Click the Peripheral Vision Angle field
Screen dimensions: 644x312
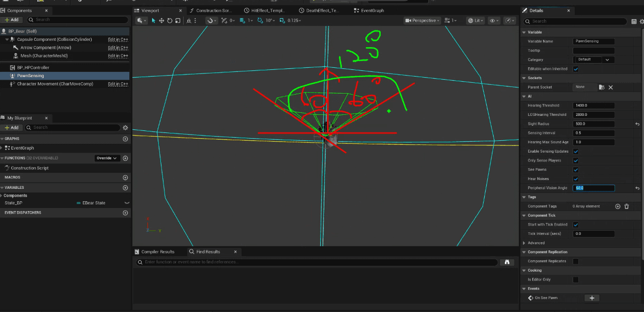(593, 188)
